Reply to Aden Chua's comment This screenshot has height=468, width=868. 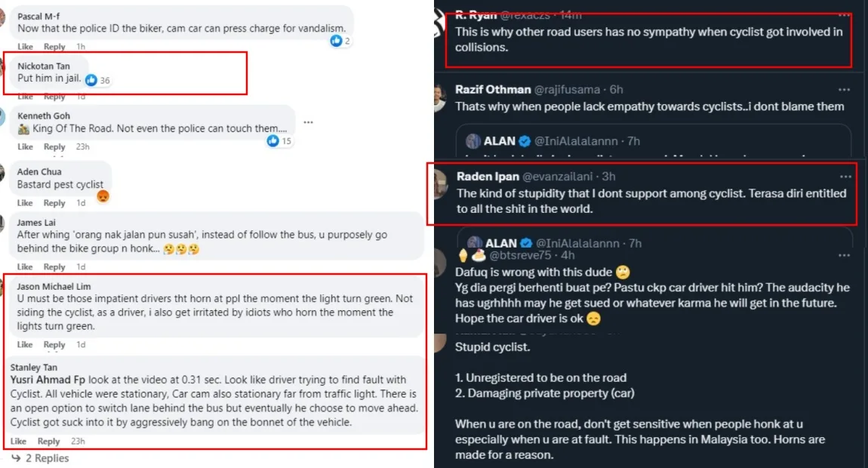click(x=54, y=203)
